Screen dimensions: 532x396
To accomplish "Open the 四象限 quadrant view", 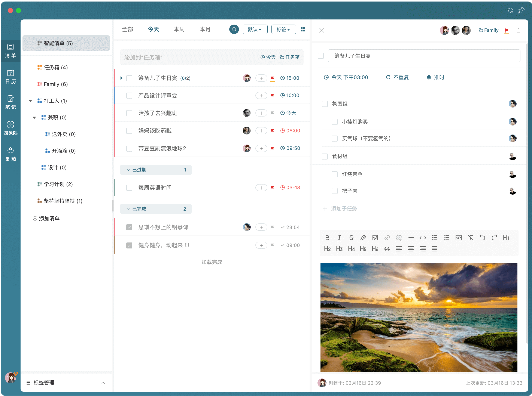I will [10, 128].
